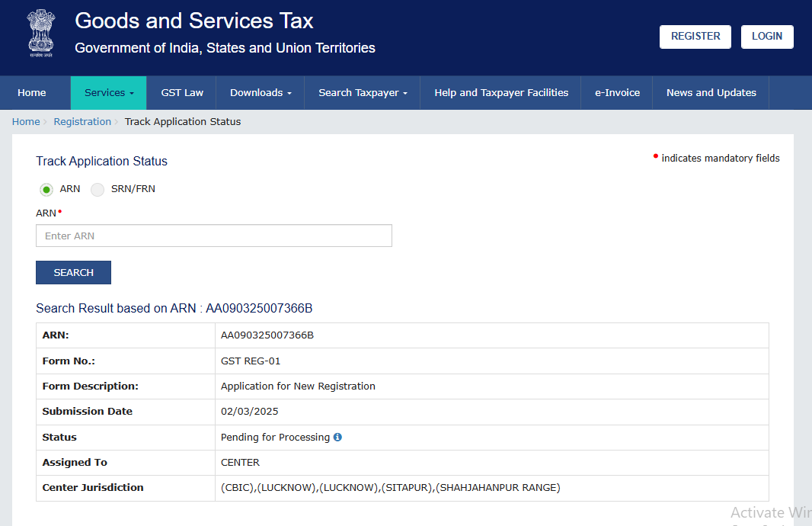The height and width of the screenshot is (526, 812).
Task: Open the GST Law menu item
Action: [182, 93]
